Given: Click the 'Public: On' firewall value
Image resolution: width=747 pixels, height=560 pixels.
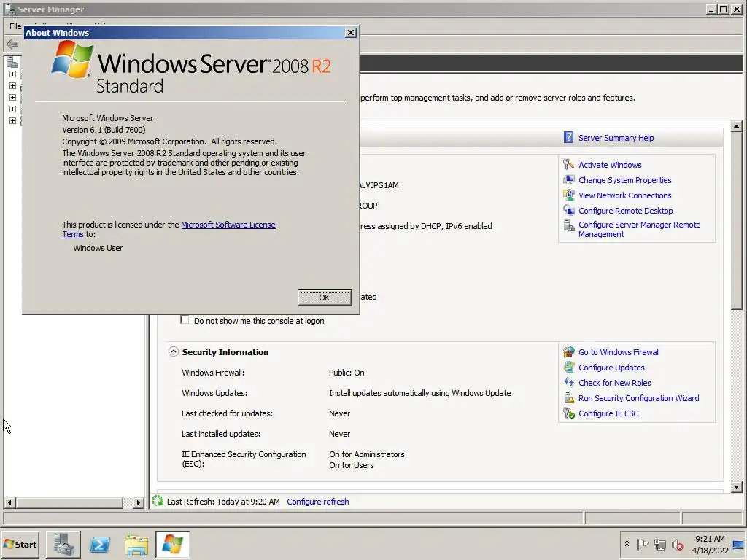Looking at the screenshot, I should [x=347, y=373].
